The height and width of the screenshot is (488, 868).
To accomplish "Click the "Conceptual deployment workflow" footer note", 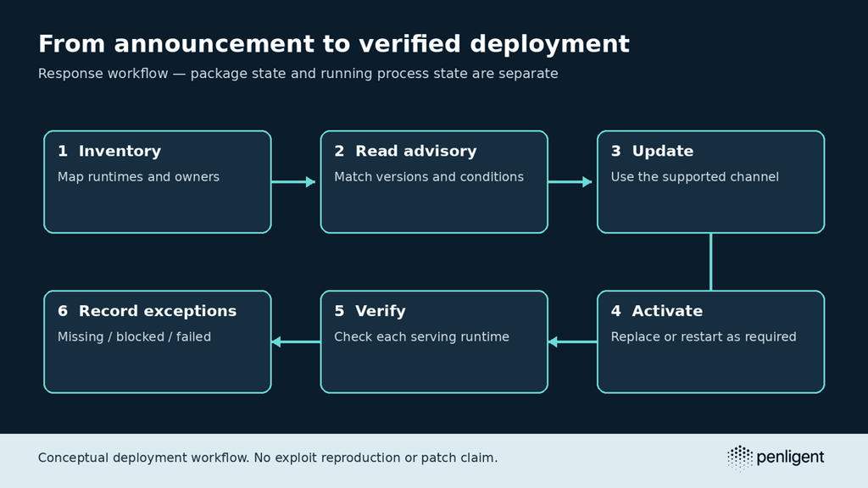I will 268,458.
